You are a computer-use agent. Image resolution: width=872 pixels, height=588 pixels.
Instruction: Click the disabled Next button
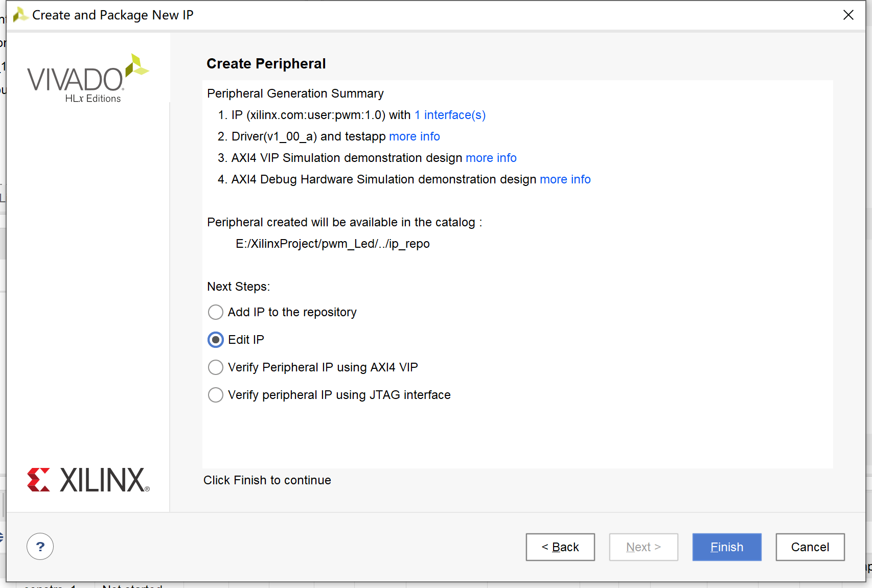(x=644, y=547)
